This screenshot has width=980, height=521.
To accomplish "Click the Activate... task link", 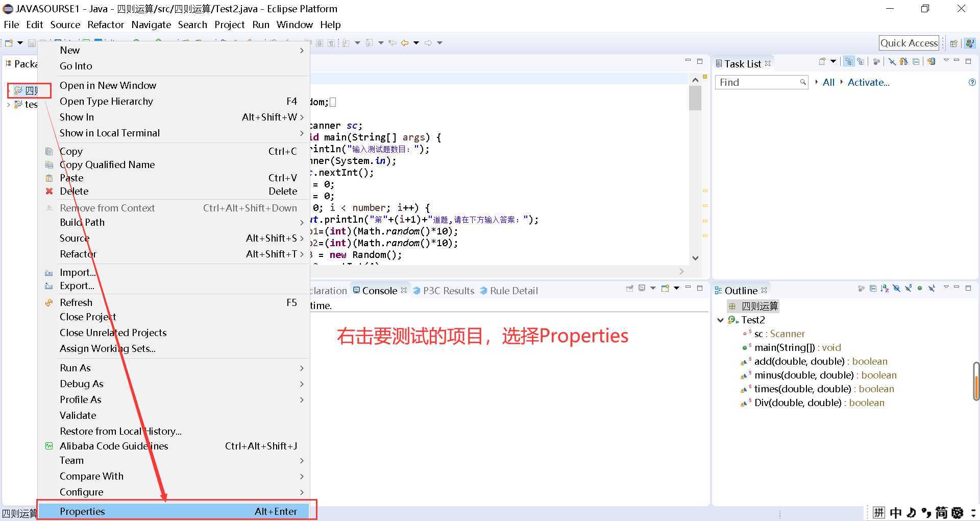I will pos(868,82).
